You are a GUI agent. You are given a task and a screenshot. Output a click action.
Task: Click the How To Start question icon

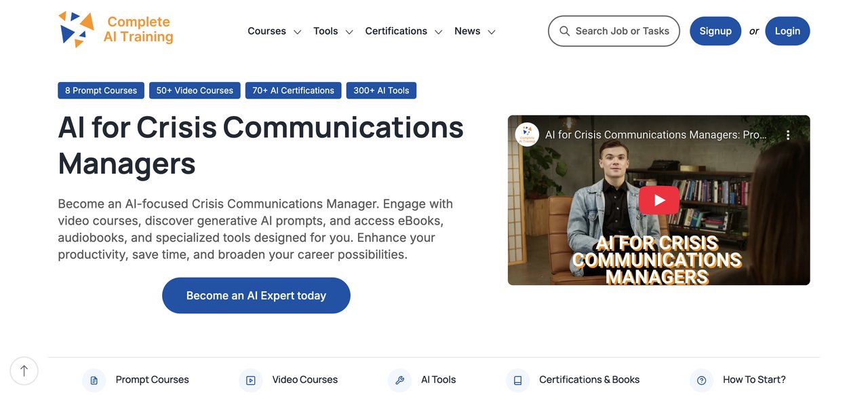click(x=702, y=380)
